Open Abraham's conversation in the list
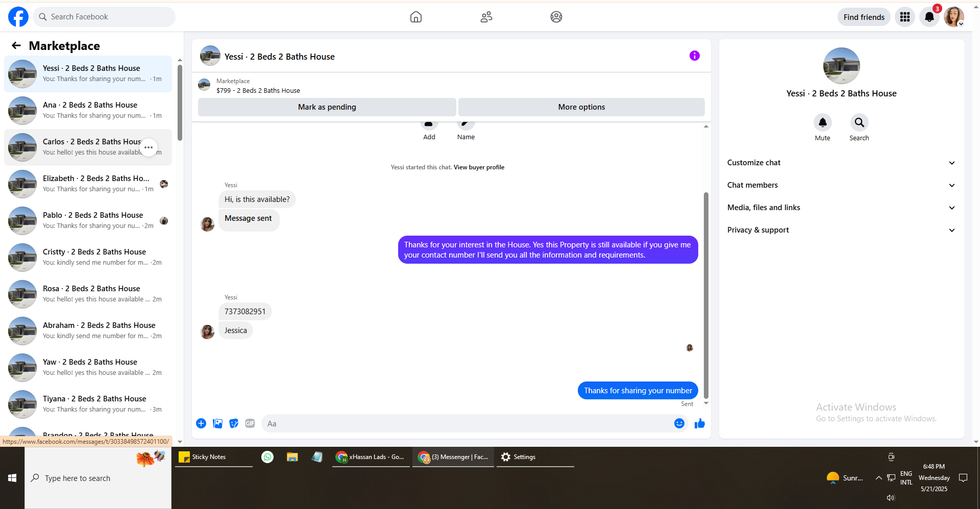Screen dimensions: 980x509 coord(88,331)
